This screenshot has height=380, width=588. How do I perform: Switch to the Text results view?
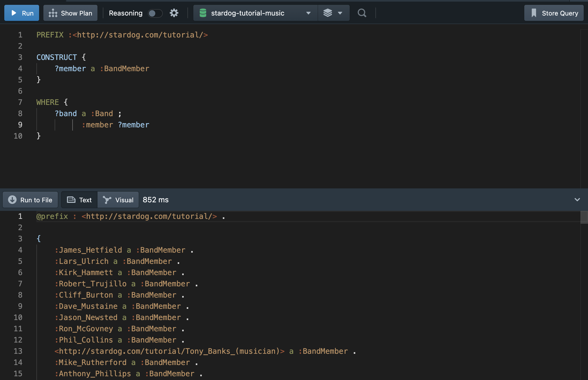79,200
